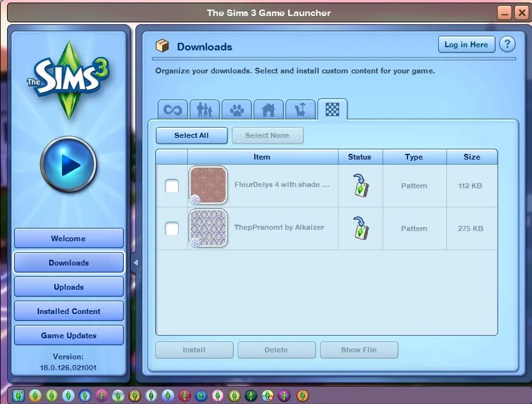The height and width of the screenshot is (404, 532).
Task: Open the Pets paw print tab
Action: click(x=236, y=110)
